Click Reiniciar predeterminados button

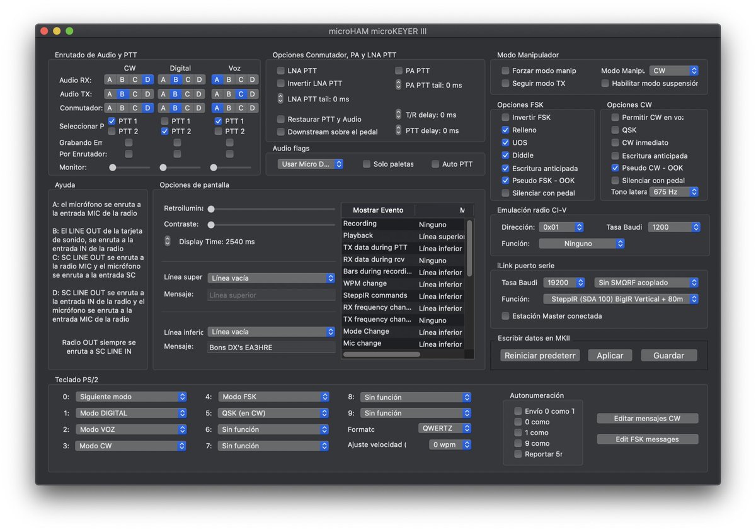pyautogui.click(x=540, y=356)
